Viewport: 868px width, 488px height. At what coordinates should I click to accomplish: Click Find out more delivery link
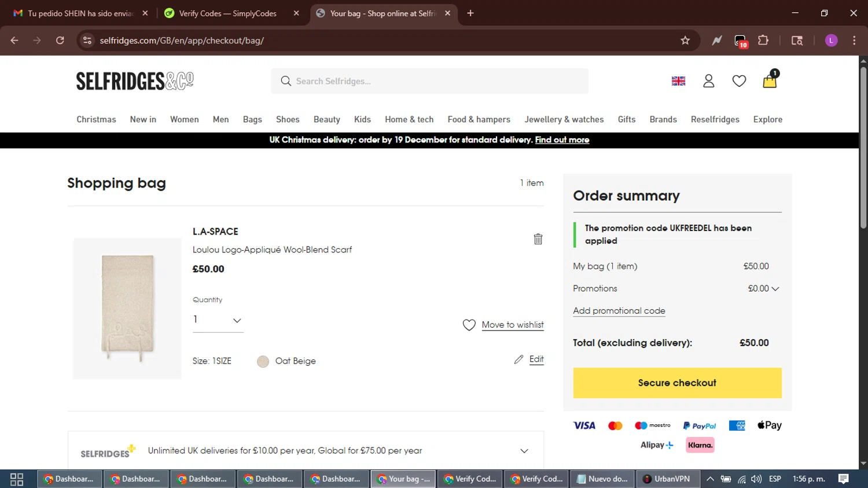tap(562, 140)
